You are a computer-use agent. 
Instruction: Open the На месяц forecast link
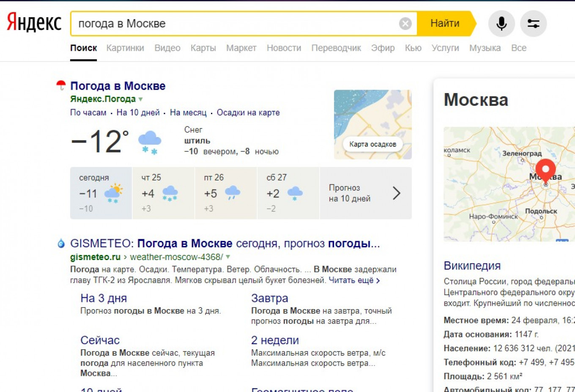(x=188, y=112)
